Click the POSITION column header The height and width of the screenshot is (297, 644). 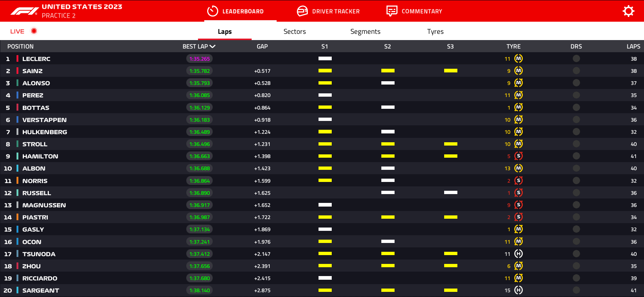[x=21, y=46]
